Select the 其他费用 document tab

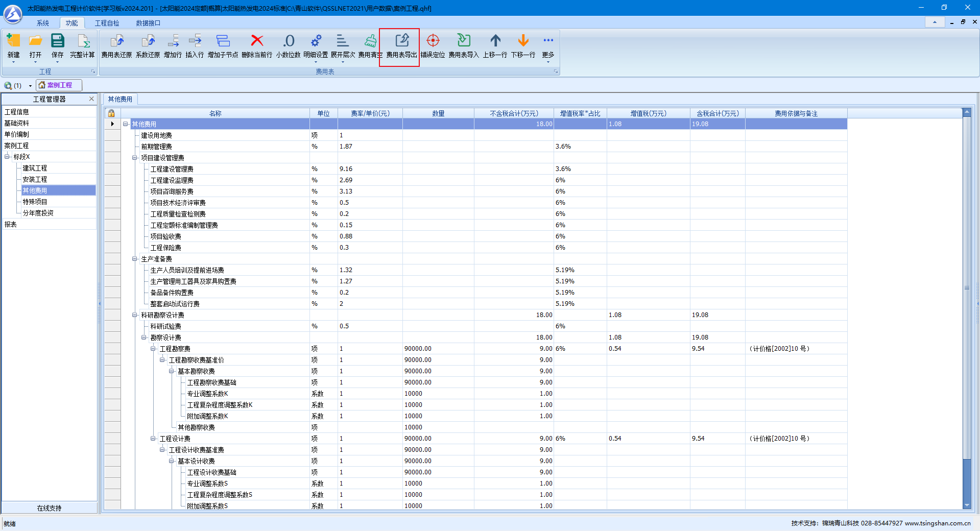(x=120, y=99)
